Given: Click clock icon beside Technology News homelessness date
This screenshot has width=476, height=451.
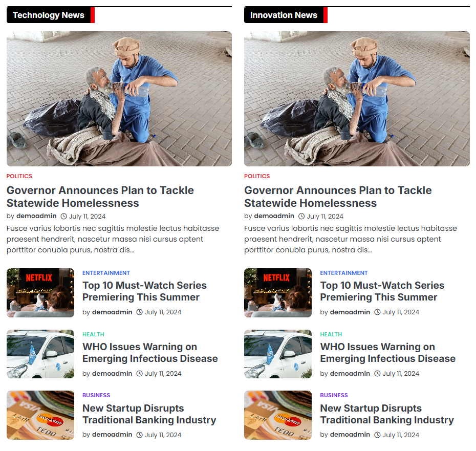Looking at the screenshot, I should pos(64,216).
